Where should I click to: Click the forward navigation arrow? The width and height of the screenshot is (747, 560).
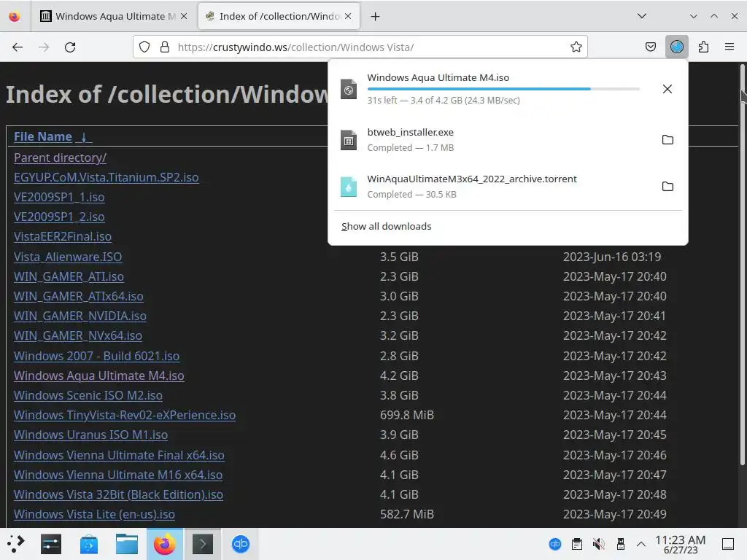click(44, 47)
